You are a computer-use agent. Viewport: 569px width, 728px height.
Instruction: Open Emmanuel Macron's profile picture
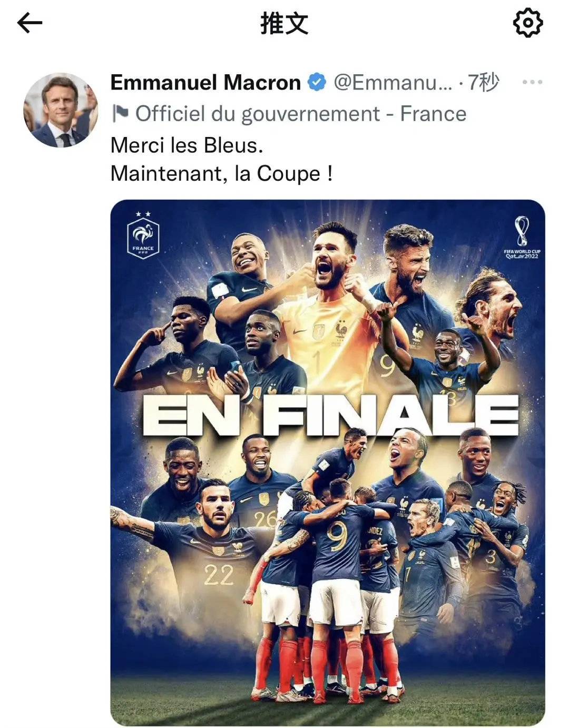click(62, 111)
